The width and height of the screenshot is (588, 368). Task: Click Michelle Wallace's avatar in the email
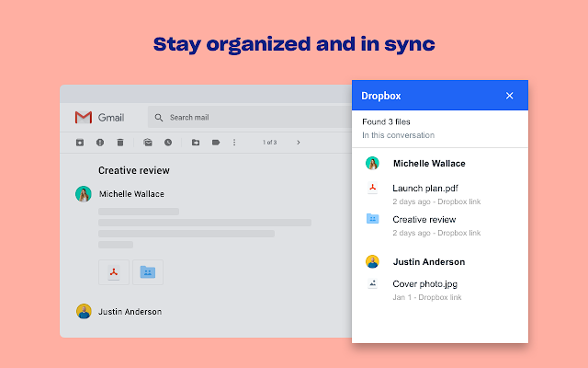pyautogui.click(x=84, y=194)
